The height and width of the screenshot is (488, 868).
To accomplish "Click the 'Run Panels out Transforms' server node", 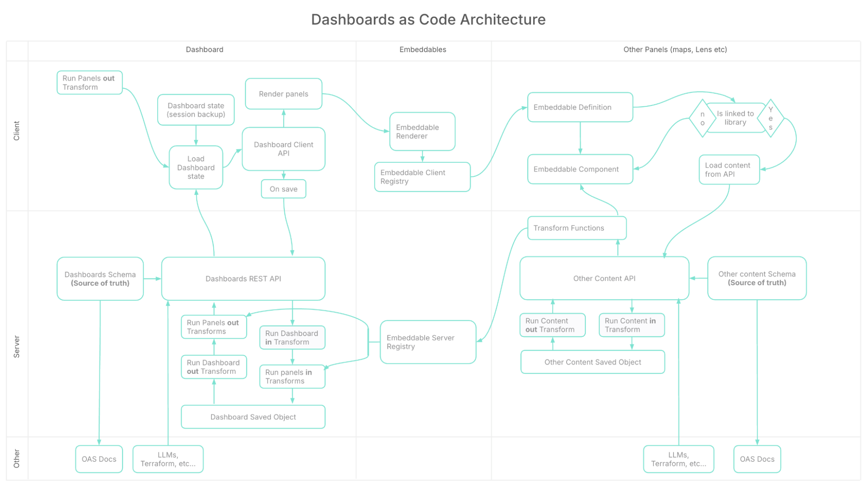I will pyautogui.click(x=214, y=327).
